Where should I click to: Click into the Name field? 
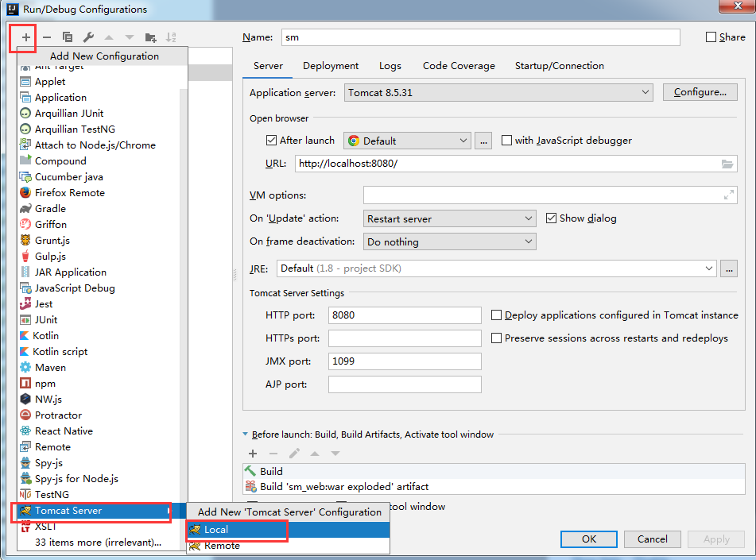[481, 37]
